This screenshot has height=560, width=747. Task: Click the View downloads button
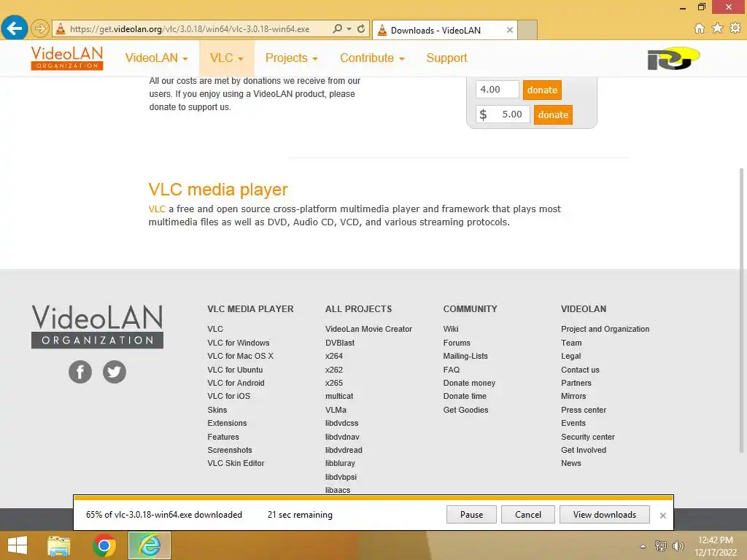[x=605, y=515]
